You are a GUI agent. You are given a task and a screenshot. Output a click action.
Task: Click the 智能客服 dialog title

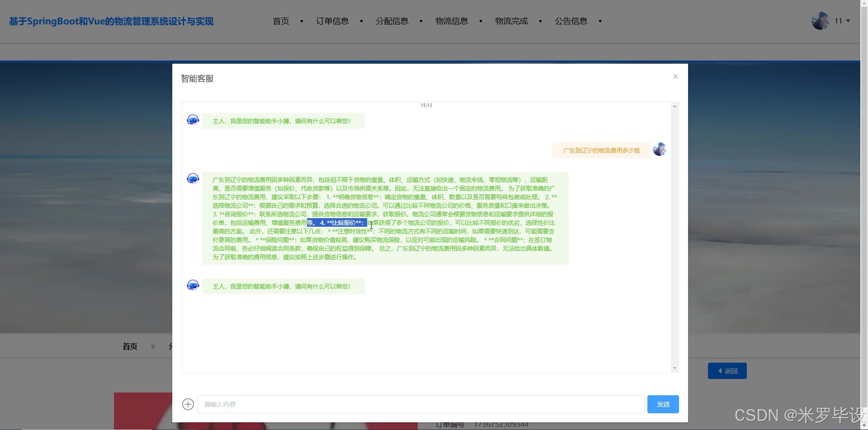(x=197, y=79)
